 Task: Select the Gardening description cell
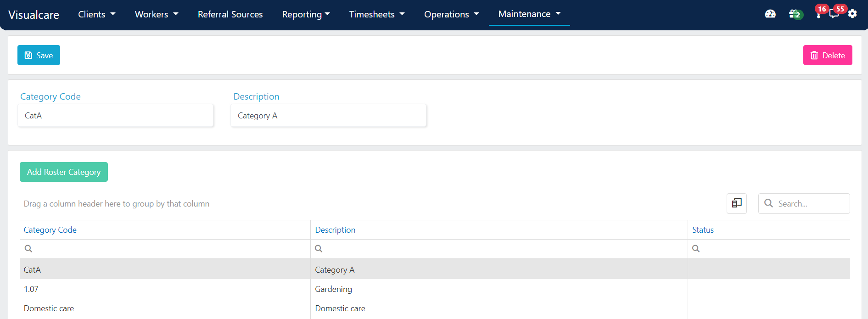click(x=499, y=289)
